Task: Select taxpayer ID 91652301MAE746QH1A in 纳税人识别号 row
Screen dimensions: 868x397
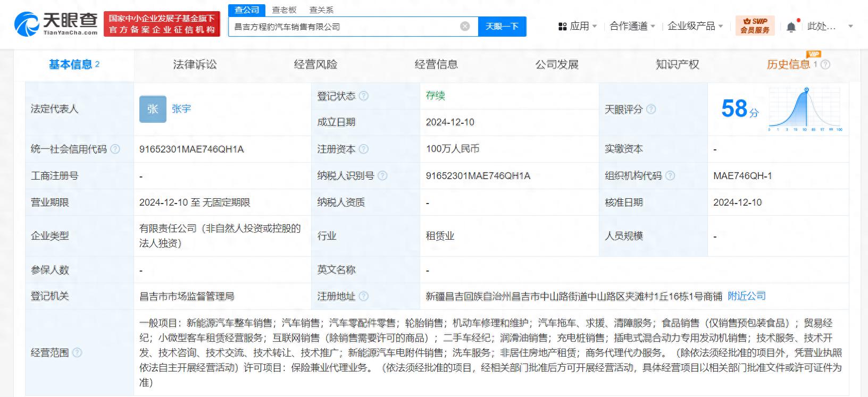Action: tap(478, 176)
